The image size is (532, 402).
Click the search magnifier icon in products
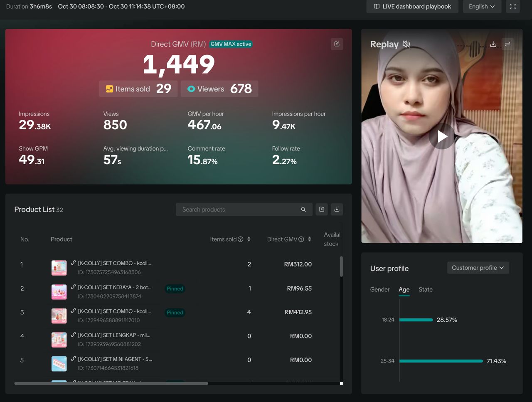(303, 210)
